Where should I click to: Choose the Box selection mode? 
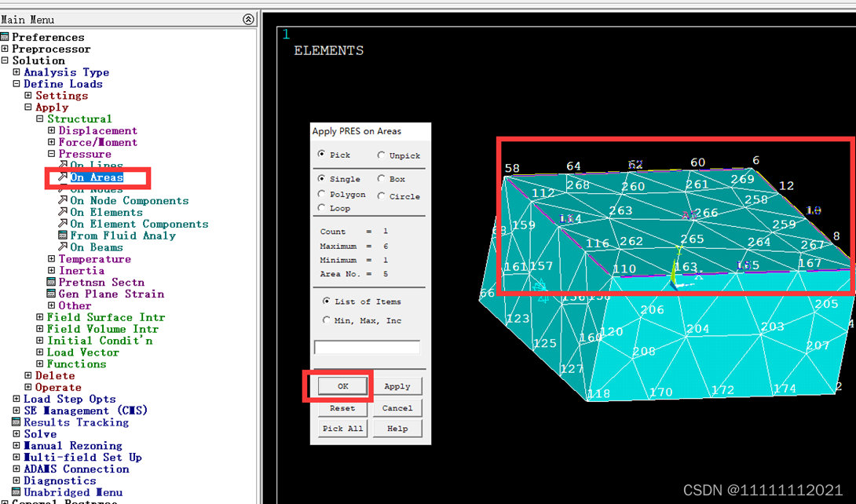click(382, 179)
